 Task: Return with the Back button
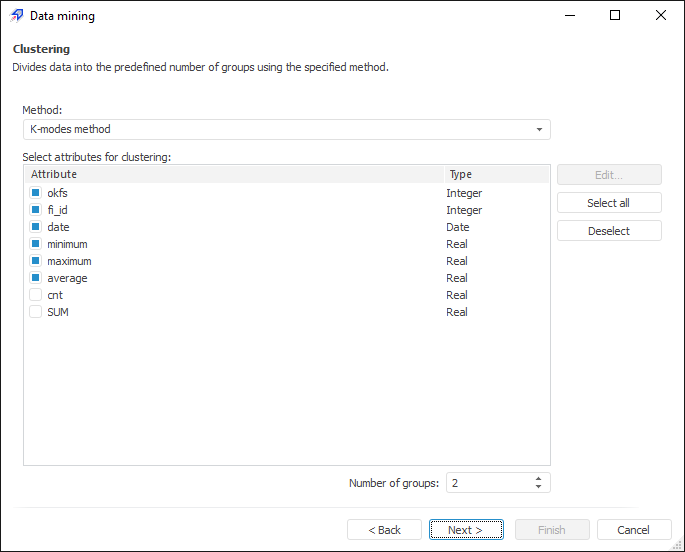384,530
